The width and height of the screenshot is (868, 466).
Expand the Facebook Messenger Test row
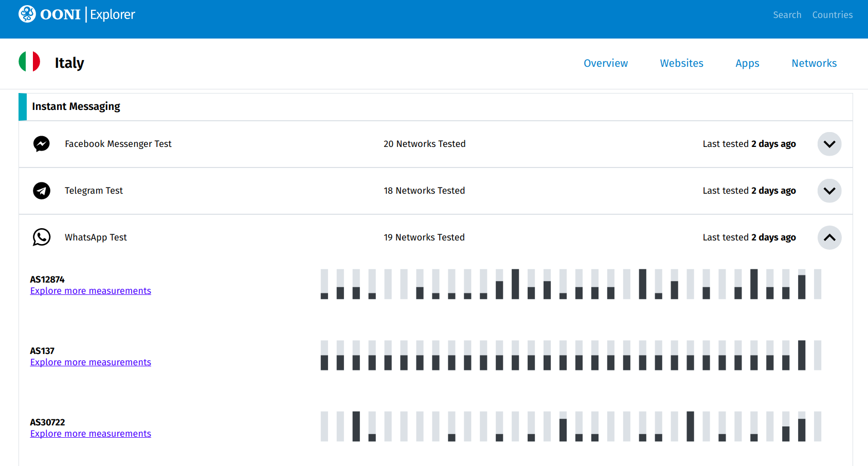(x=829, y=144)
